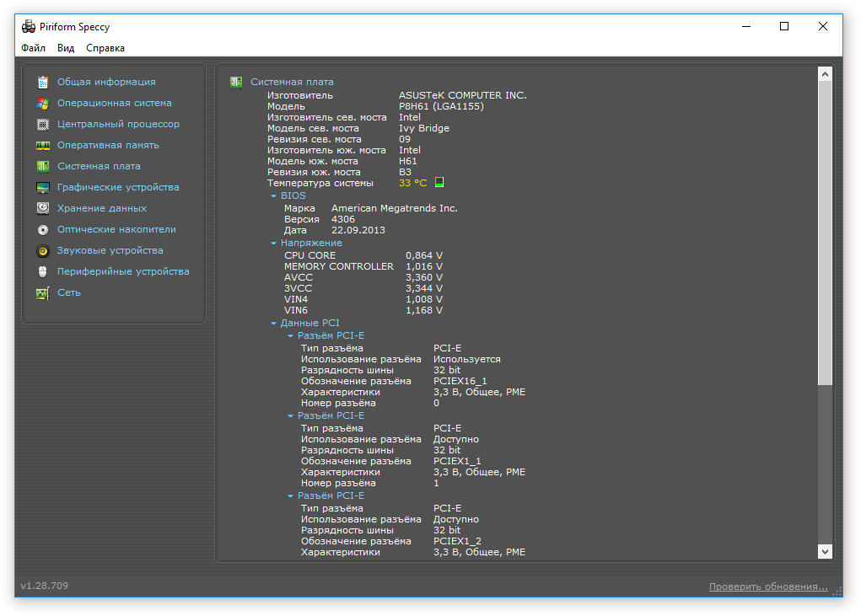Screen dimensions: 861x616
Task: Click the Графические устройства monitor icon
Action: (43, 188)
